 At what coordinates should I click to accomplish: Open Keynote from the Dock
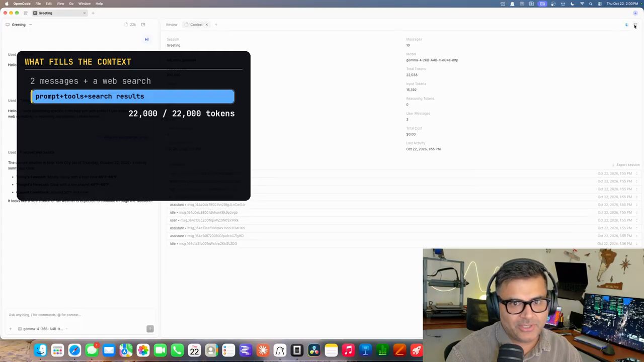click(365, 350)
